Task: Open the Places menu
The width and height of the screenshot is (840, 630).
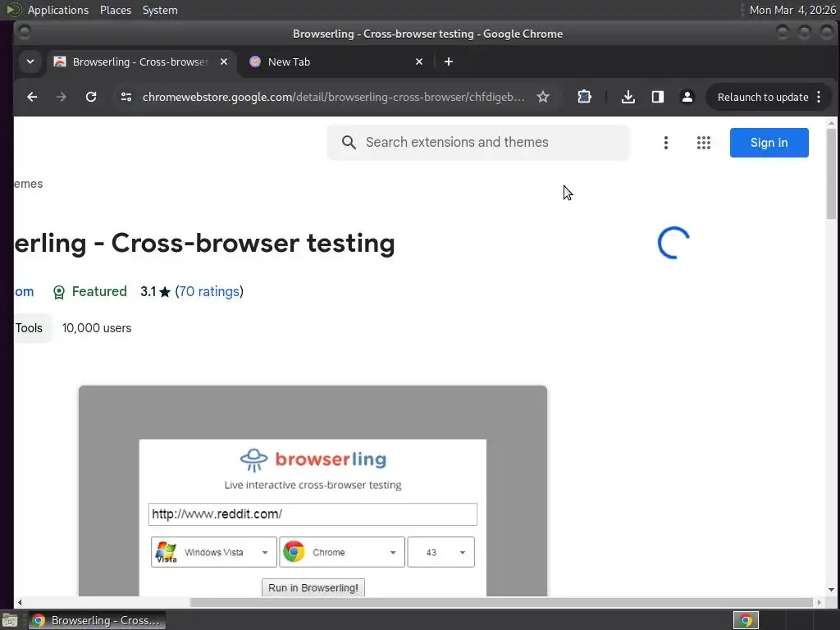Action: pos(116,10)
